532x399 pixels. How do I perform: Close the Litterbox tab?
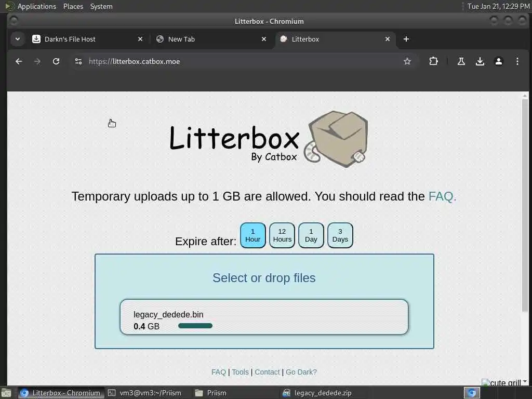[x=388, y=39]
